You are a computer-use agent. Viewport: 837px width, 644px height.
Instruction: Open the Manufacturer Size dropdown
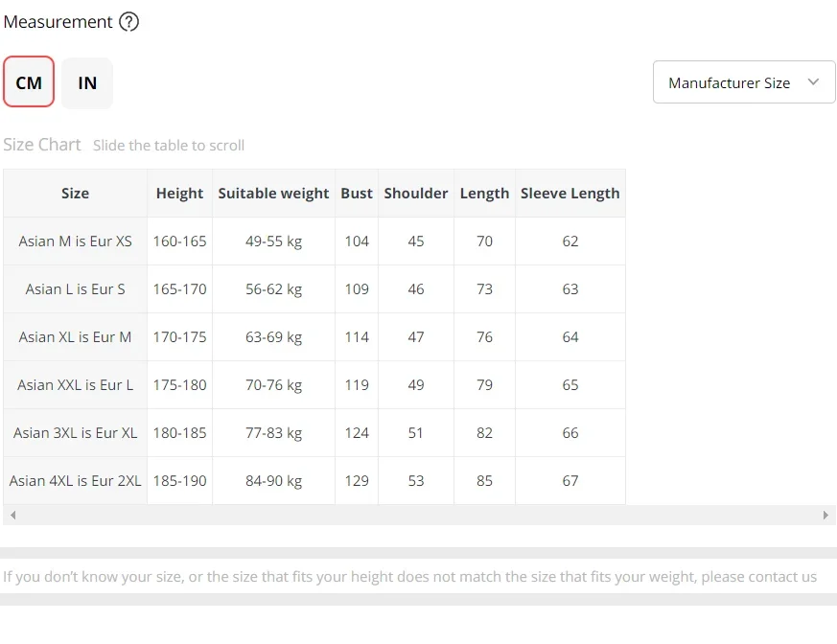pyautogui.click(x=744, y=82)
